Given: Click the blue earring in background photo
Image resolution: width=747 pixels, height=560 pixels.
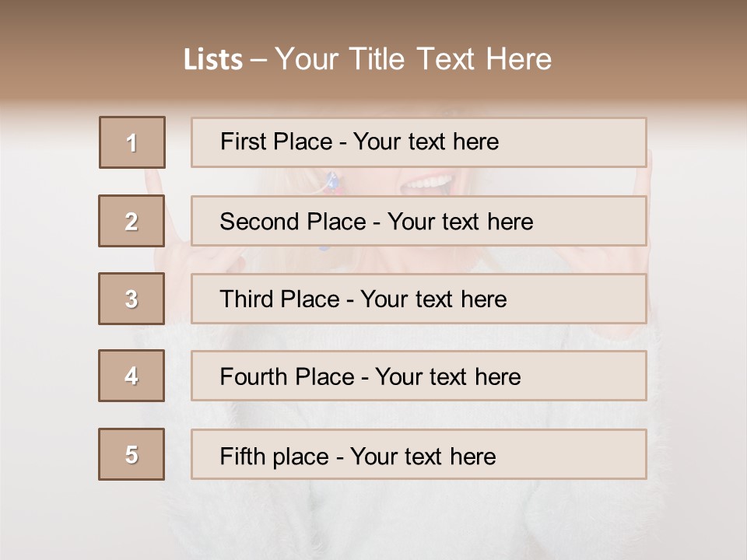Looking at the screenshot, I should coord(332,181).
